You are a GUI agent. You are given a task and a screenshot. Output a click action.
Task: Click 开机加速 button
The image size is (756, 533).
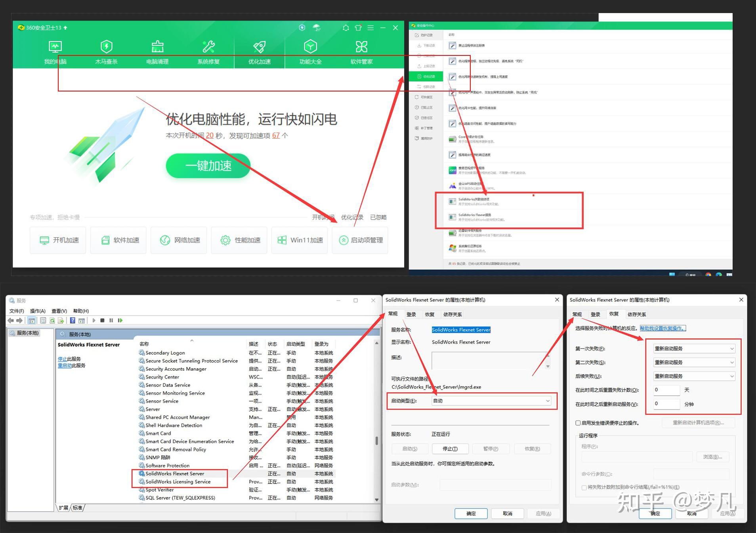coord(58,240)
